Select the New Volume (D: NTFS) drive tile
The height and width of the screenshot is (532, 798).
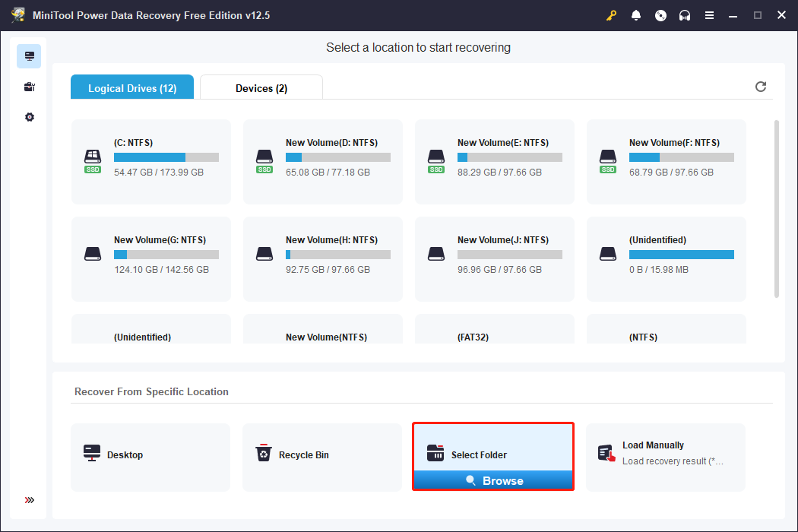(322, 161)
